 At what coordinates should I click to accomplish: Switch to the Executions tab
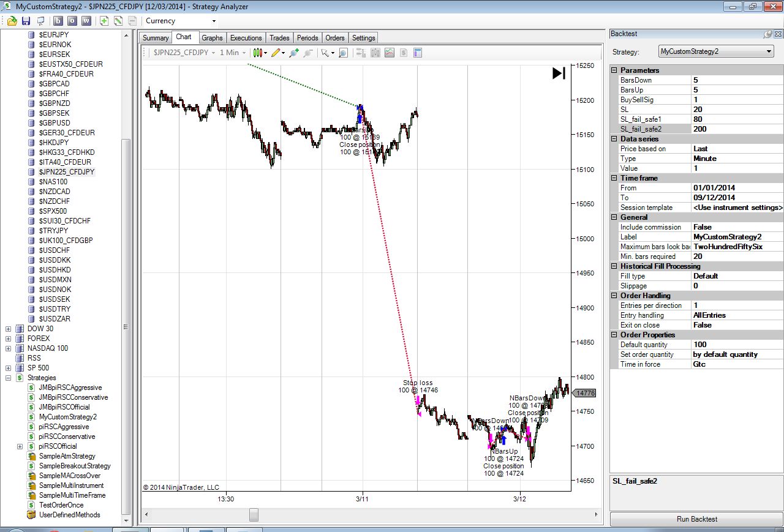pos(246,38)
